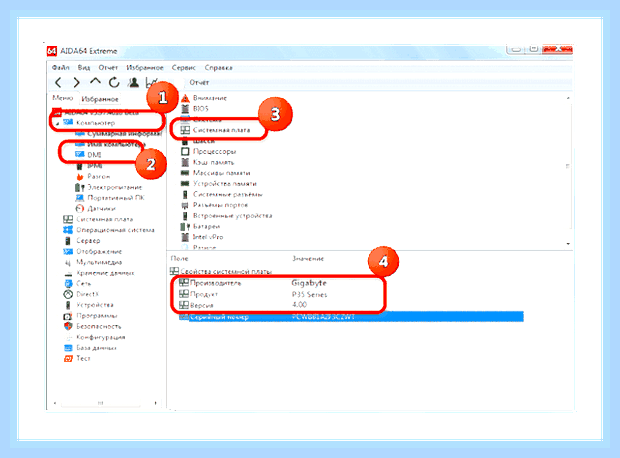Click the Устройства памяти icon
This screenshot has width=620, height=458.
click(185, 184)
